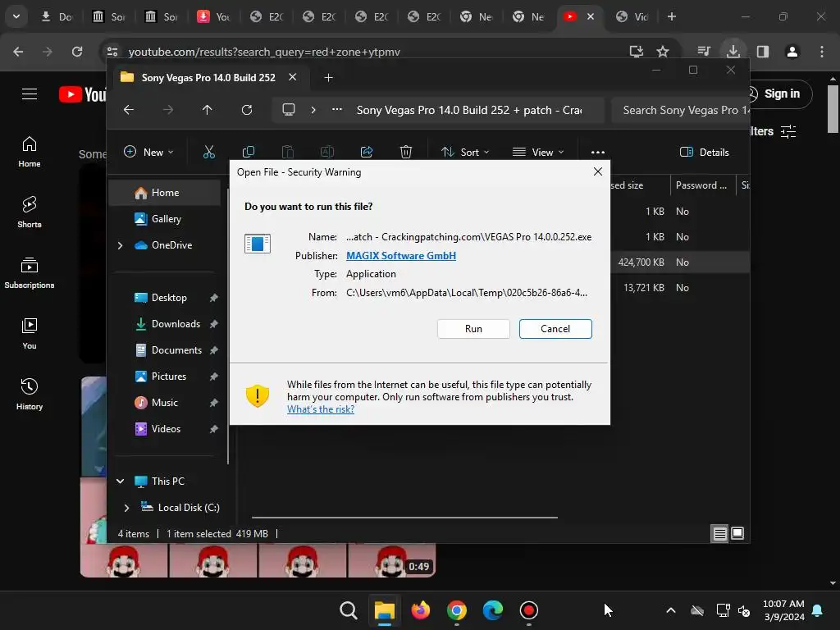
Task: Click the Delete trash icon in Explorer
Action: (x=406, y=152)
